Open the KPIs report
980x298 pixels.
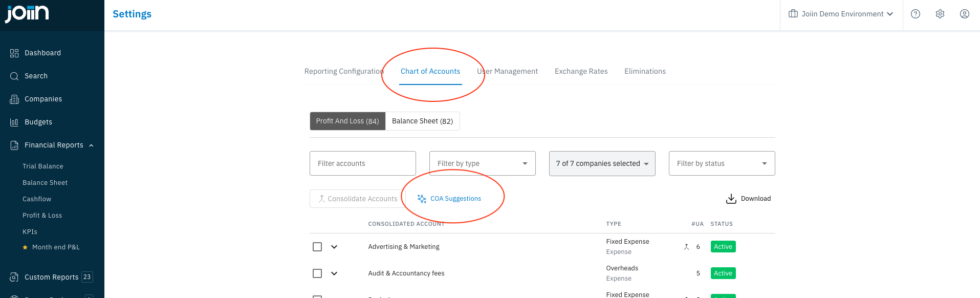click(30, 232)
